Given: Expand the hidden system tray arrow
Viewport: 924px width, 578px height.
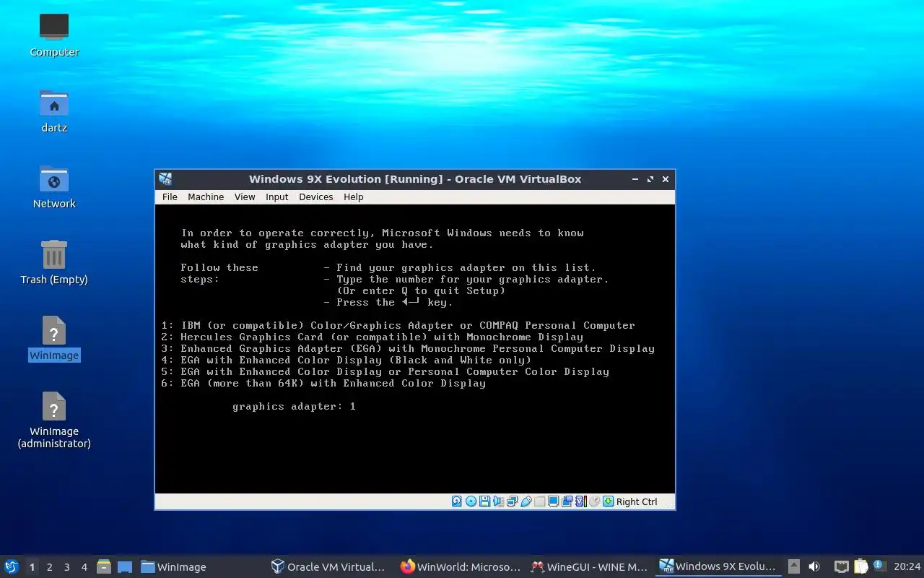Looking at the screenshot, I should click(794, 566).
